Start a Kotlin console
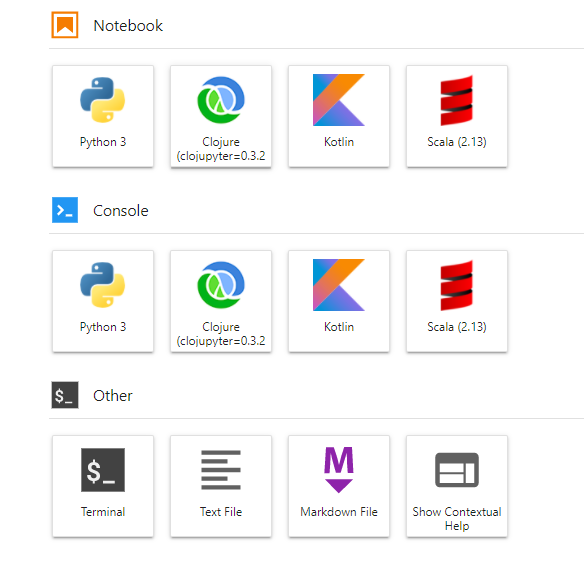Screen dimensions: 584x564 [x=339, y=301]
